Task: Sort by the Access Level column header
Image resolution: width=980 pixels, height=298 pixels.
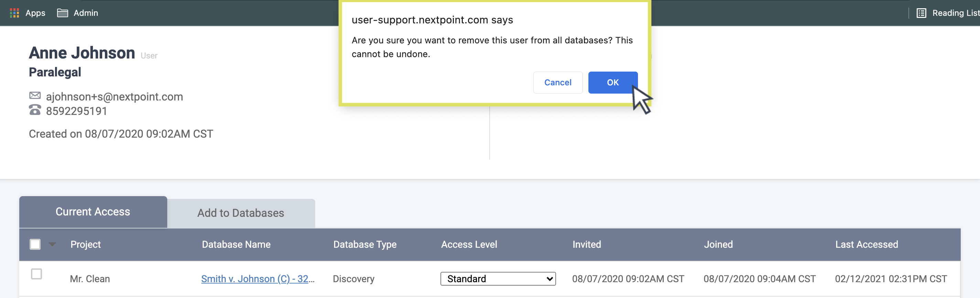Action: [x=469, y=244]
